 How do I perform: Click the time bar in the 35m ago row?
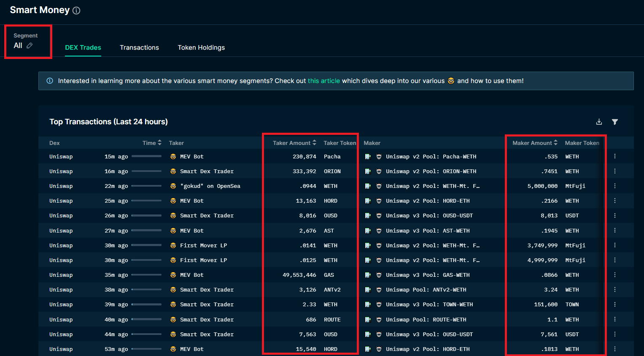click(x=146, y=275)
